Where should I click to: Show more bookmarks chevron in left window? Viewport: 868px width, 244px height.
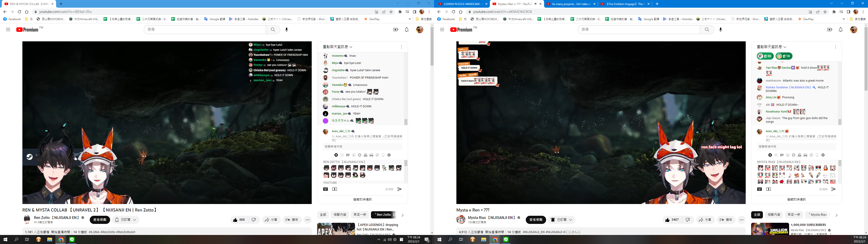point(410,19)
